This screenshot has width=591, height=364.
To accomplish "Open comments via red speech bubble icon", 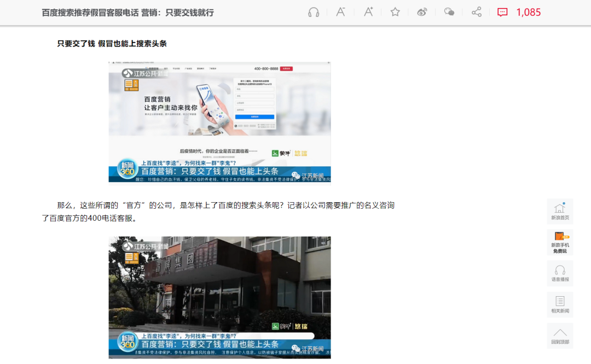I will (502, 13).
